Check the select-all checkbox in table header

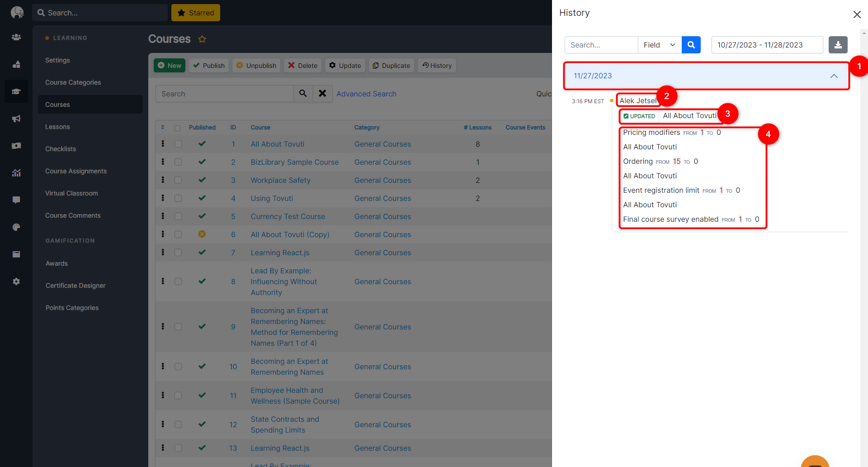pos(178,128)
